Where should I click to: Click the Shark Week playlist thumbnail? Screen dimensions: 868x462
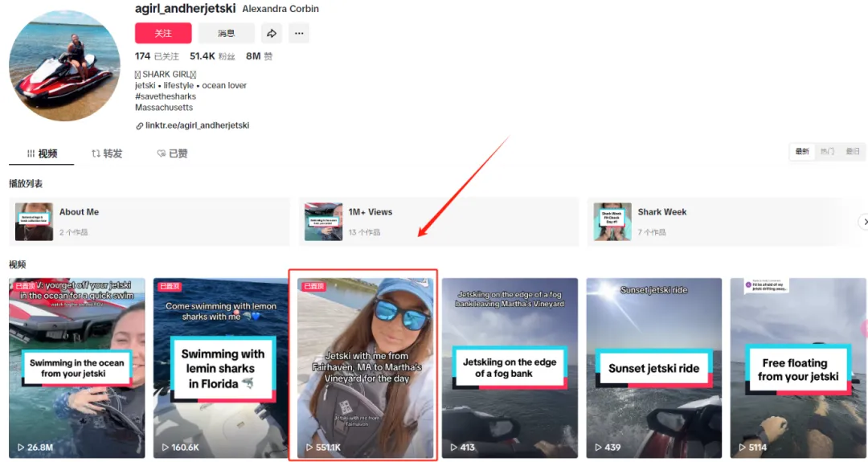pos(612,221)
